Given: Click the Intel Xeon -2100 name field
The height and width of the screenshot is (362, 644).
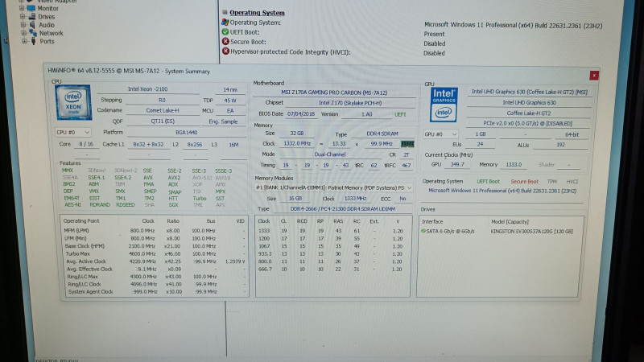Looking at the screenshot, I should tap(148, 89).
